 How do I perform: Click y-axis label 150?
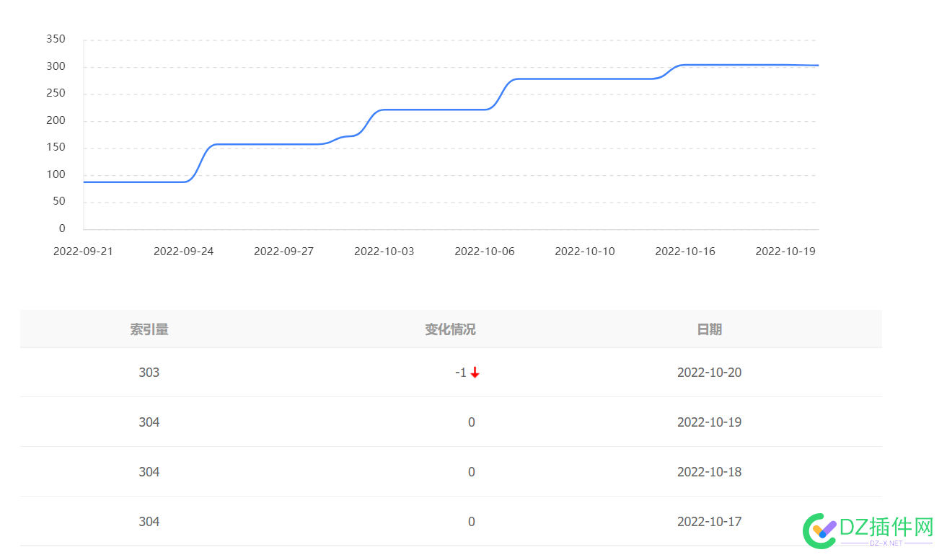pyautogui.click(x=56, y=148)
